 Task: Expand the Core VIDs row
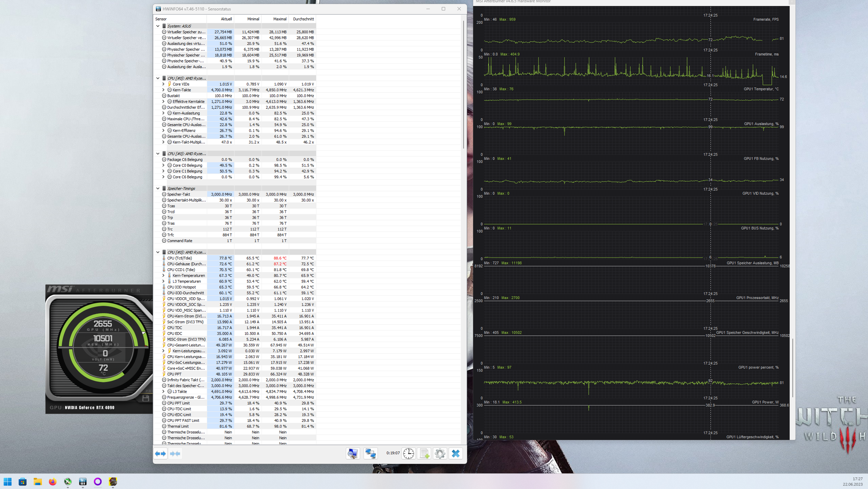coord(163,84)
